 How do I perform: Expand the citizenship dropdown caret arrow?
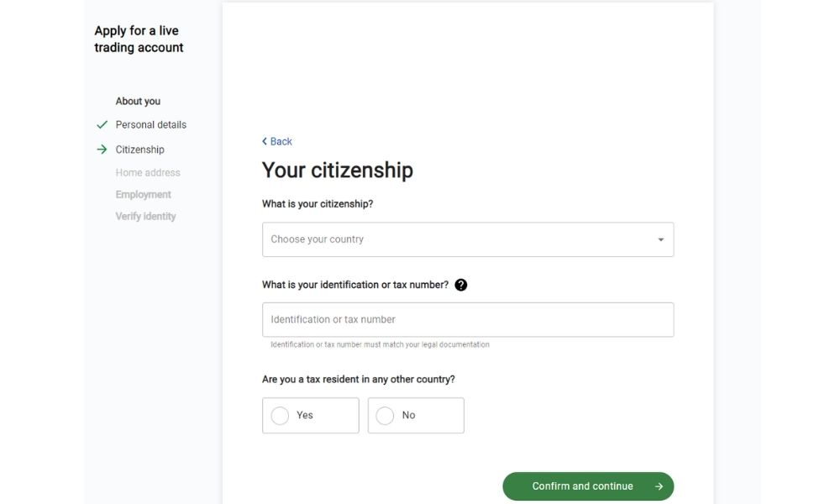click(x=660, y=239)
